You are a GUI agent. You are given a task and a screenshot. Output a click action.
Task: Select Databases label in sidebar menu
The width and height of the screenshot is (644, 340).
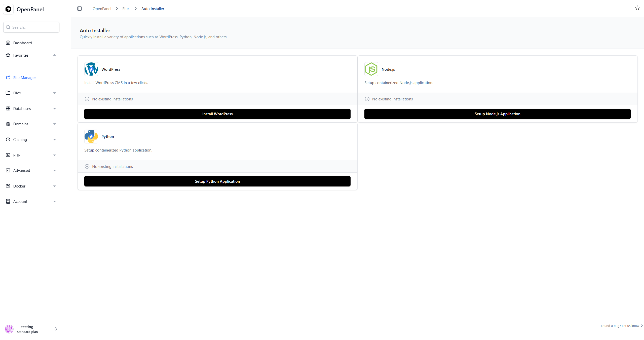(22, 108)
